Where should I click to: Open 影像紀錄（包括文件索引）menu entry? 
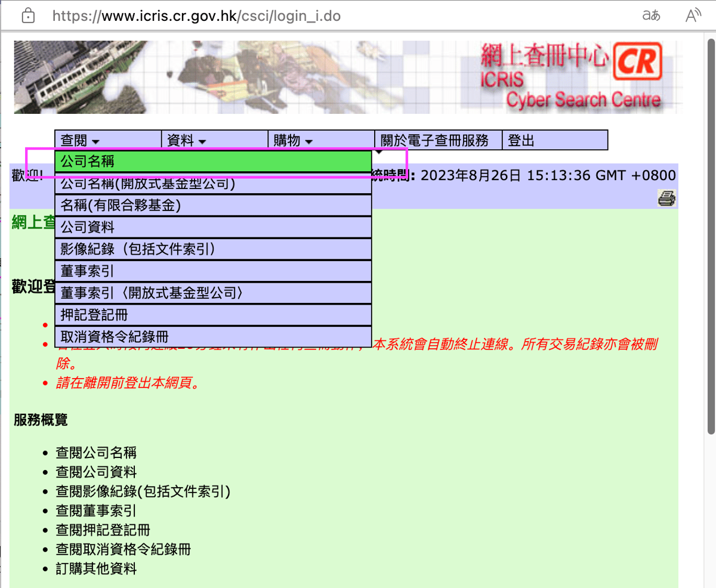point(213,249)
